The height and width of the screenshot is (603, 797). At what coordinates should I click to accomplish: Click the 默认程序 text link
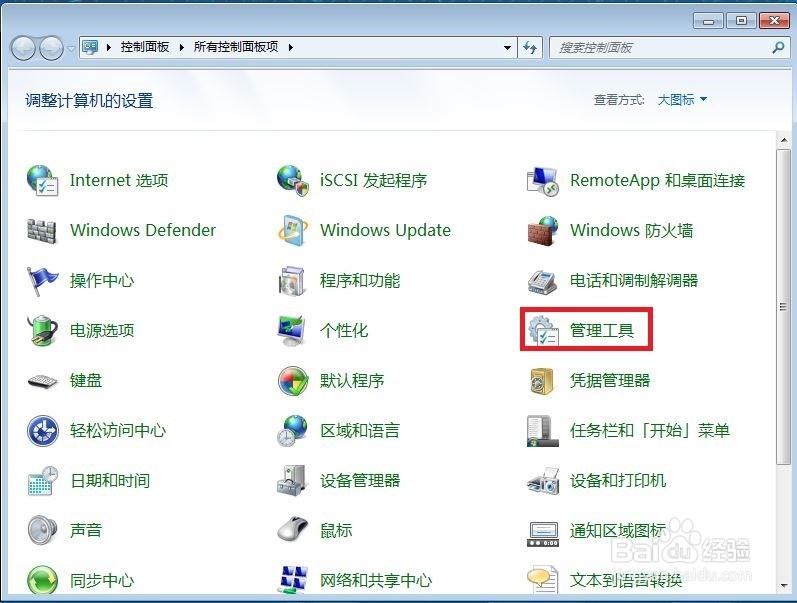(x=352, y=381)
